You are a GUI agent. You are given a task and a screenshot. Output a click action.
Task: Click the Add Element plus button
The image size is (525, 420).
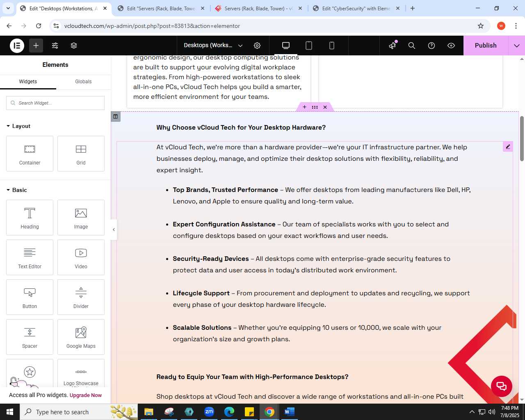point(36,46)
